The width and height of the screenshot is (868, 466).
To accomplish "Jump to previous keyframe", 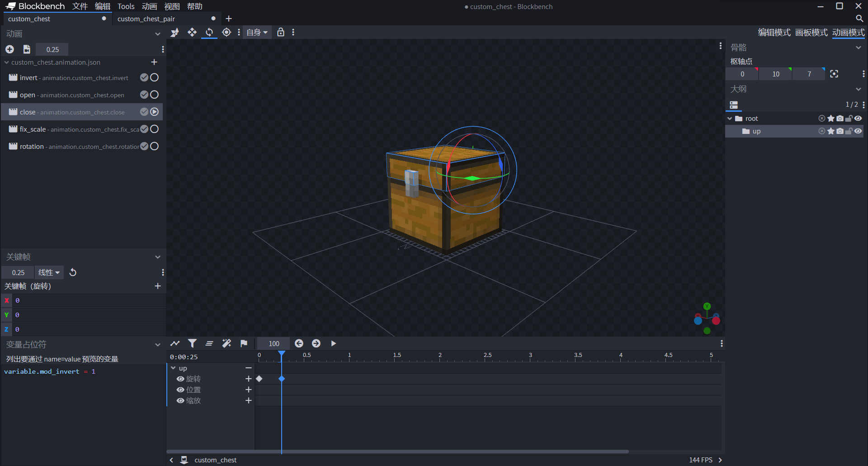I will point(299,343).
